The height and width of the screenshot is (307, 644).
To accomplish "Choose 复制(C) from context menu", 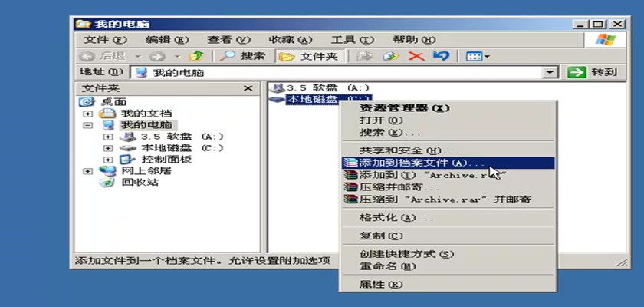I will 448,236.
